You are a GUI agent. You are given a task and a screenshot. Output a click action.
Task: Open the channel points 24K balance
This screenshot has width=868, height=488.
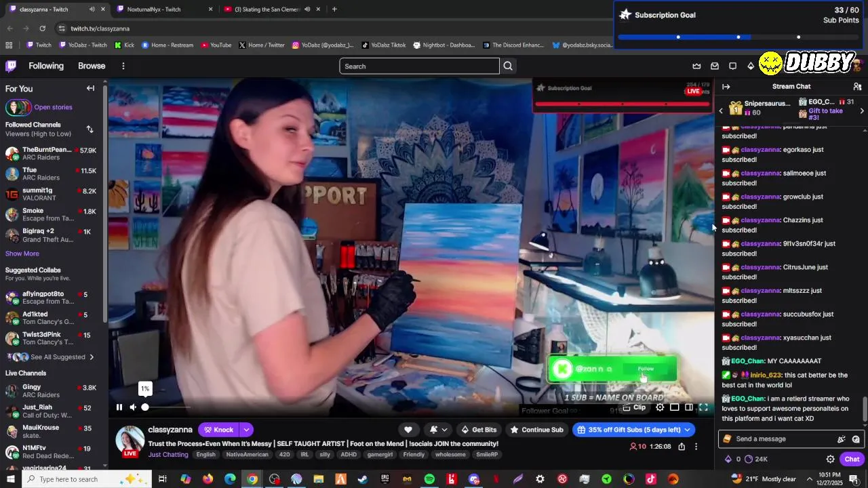756,459
